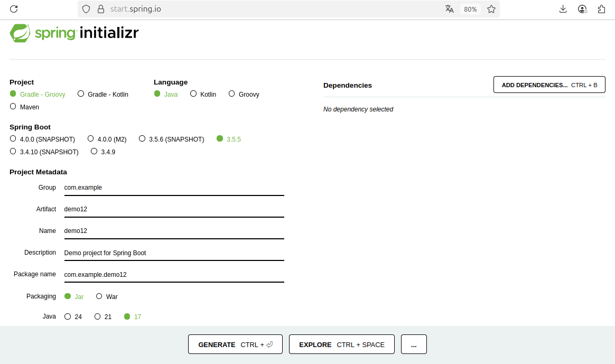Viewport: 615px width, 364px height.
Task: Click the 'No dependency selected' text
Action: pos(358,109)
